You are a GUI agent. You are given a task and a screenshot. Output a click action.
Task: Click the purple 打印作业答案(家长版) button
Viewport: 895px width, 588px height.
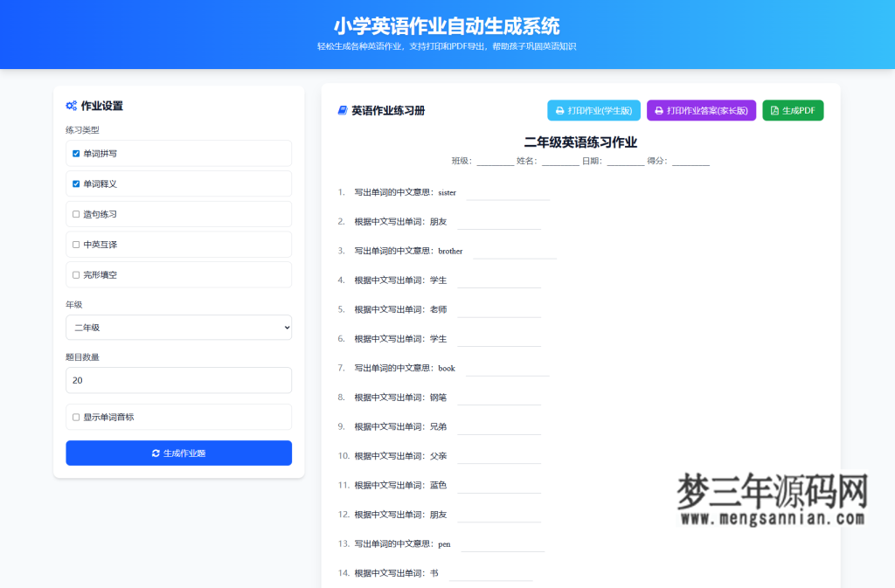pyautogui.click(x=701, y=110)
